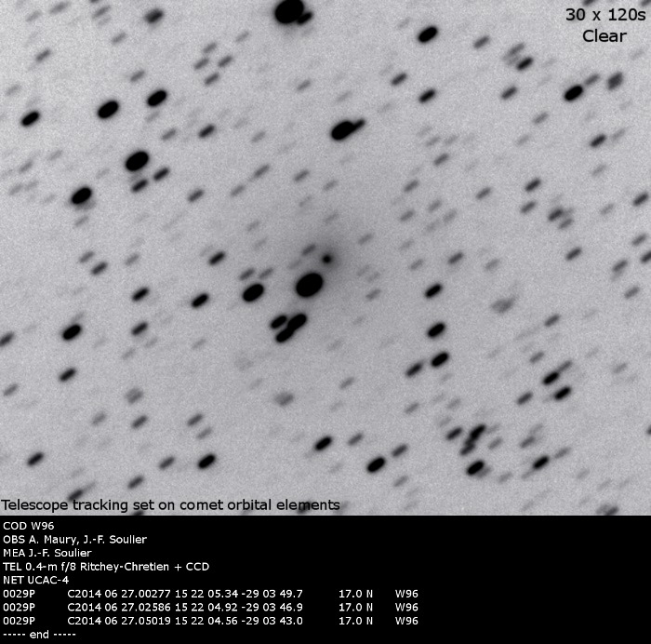This screenshot has width=651, height=644.
Task: Click the large trailed star just below the comet
Action: [x=309, y=284]
